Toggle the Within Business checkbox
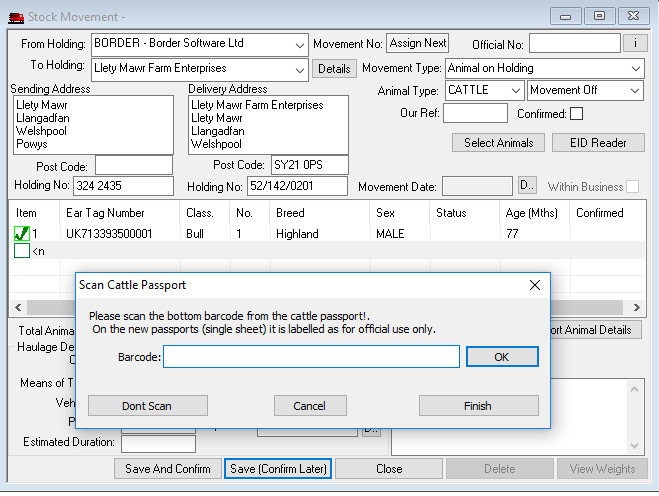Viewport: 659px width, 496px height. click(x=632, y=187)
